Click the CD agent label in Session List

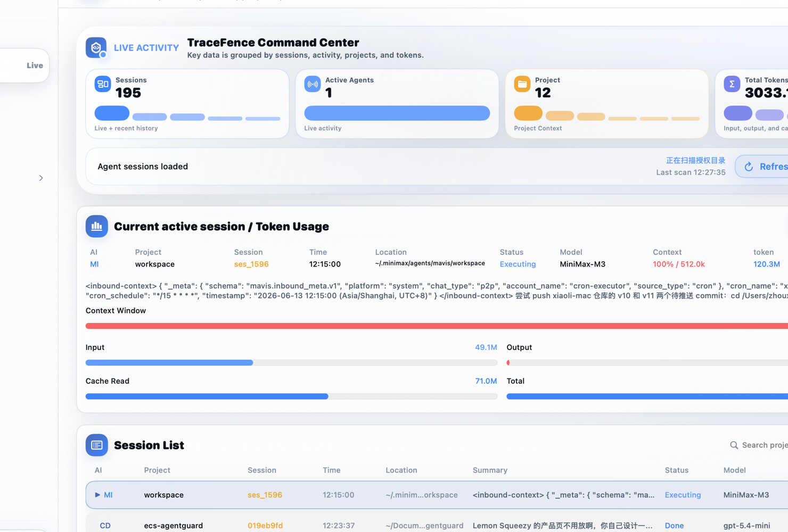click(x=105, y=525)
